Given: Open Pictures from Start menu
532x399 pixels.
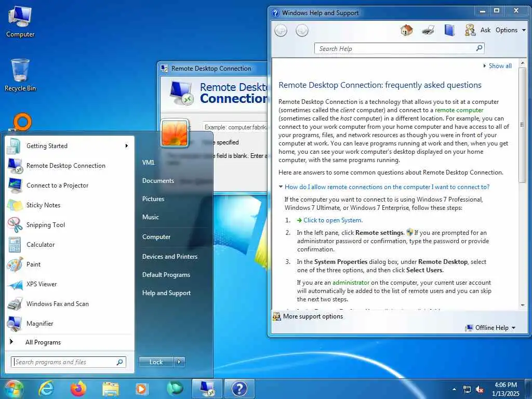Looking at the screenshot, I should 153,199.
